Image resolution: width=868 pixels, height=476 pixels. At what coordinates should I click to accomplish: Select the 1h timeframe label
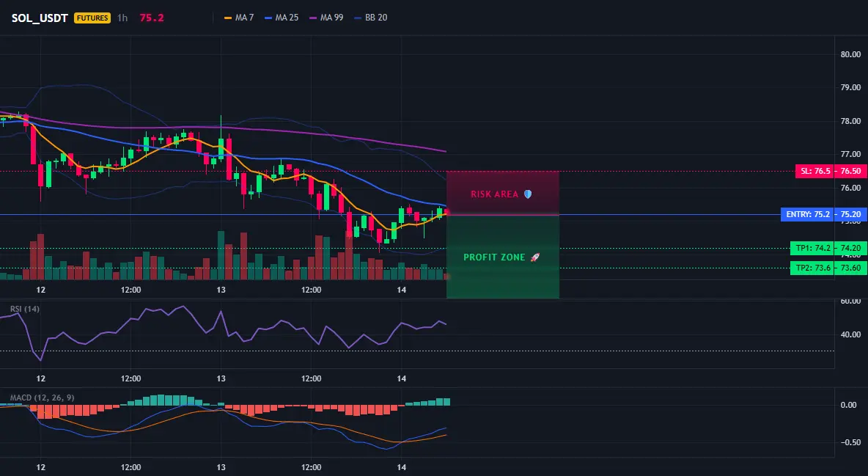[122, 18]
